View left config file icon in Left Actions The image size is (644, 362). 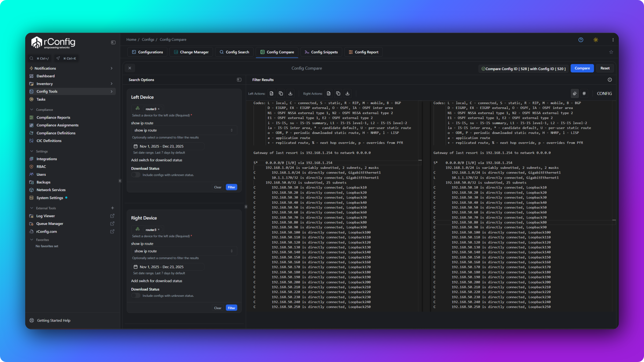point(272,93)
